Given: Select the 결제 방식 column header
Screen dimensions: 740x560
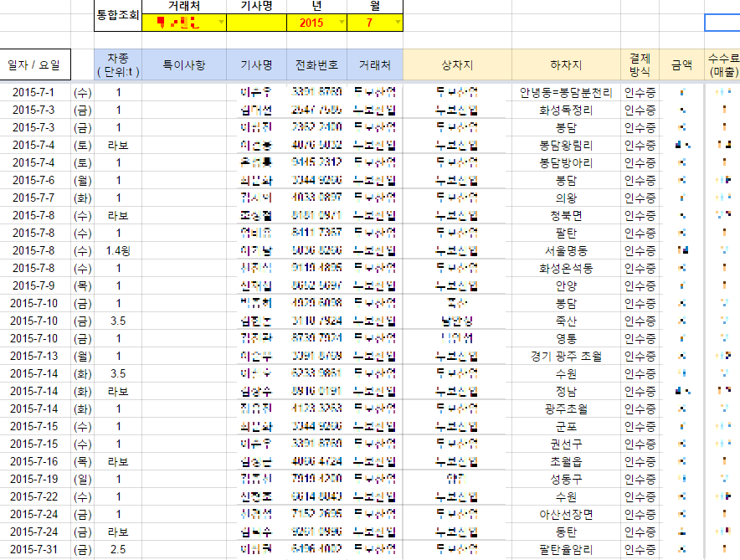Looking at the screenshot, I should [640, 64].
